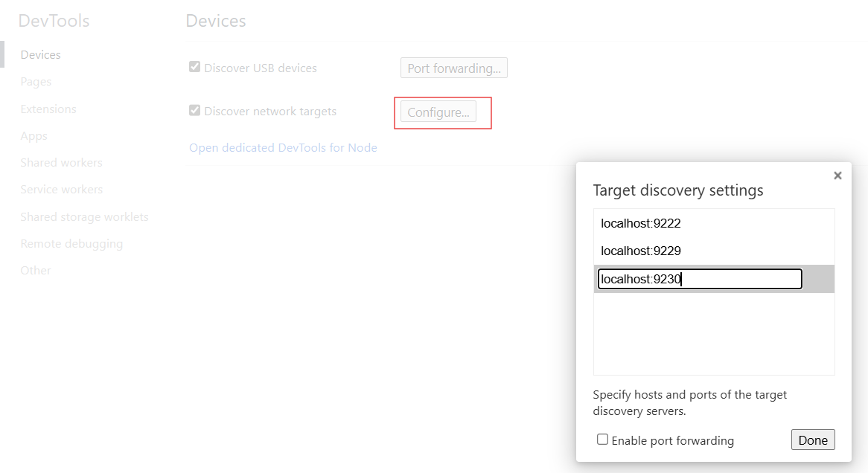868x473 pixels.
Task: Open Shared storage worklets section
Action: coord(85,217)
